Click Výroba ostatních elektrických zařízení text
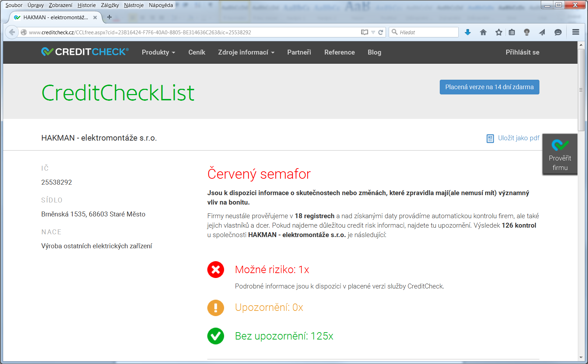Screen dimensions: 588x364 [x=96, y=246]
